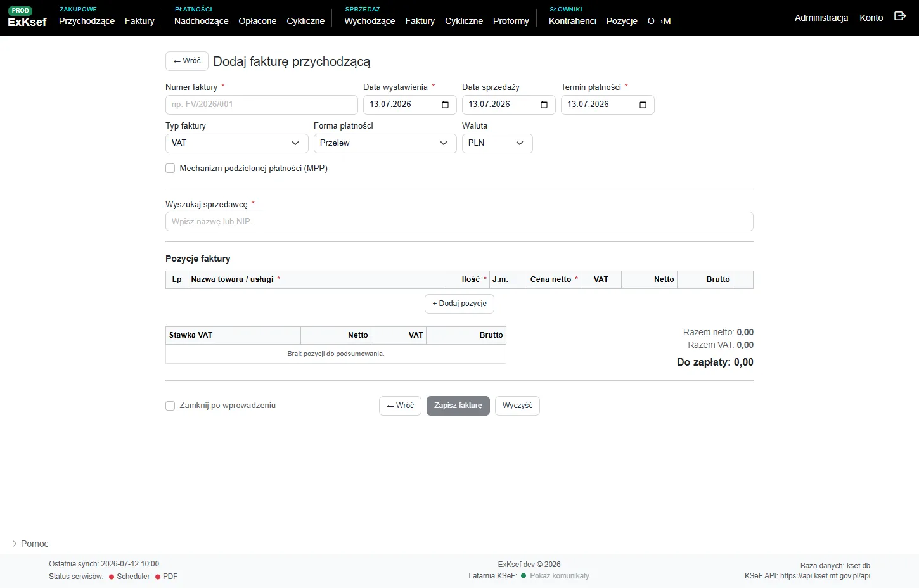Enable Mechanizm podzielonej płatności (MPP) checkbox
Screen dimensions: 919x588
(170, 169)
